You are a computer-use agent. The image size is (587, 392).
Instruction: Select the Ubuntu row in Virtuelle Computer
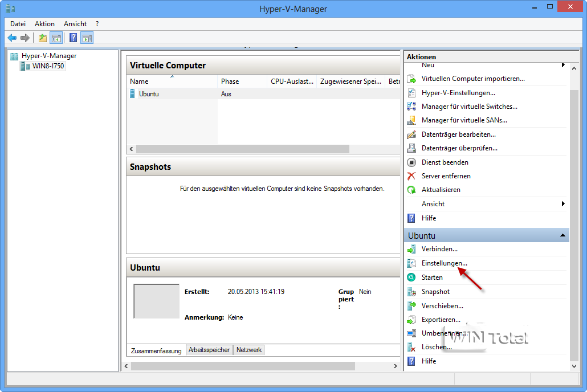(x=263, y=94)
